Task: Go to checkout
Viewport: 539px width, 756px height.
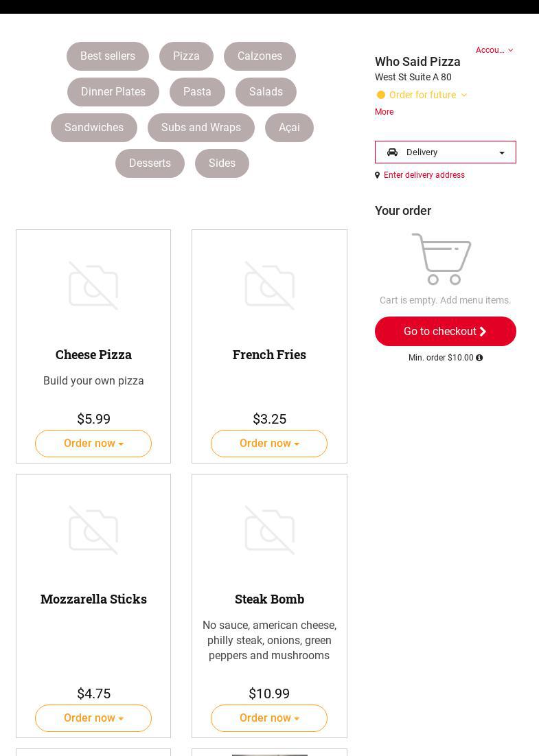Action: [x=445, y=332]
